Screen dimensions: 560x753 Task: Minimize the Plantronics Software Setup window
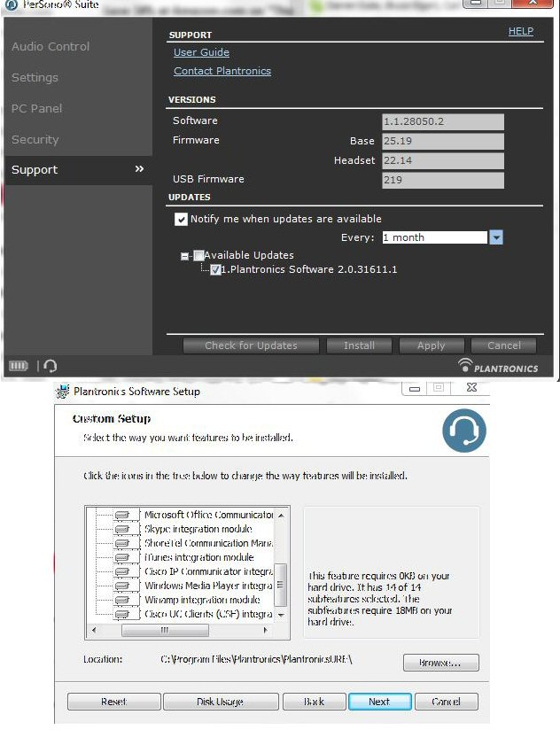point(415,388)
